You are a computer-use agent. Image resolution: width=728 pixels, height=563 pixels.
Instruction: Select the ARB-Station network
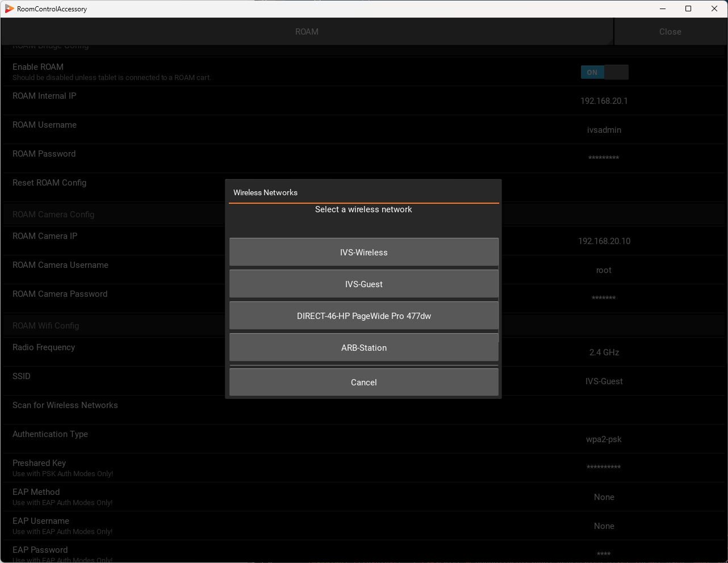[x=364, y=347]
